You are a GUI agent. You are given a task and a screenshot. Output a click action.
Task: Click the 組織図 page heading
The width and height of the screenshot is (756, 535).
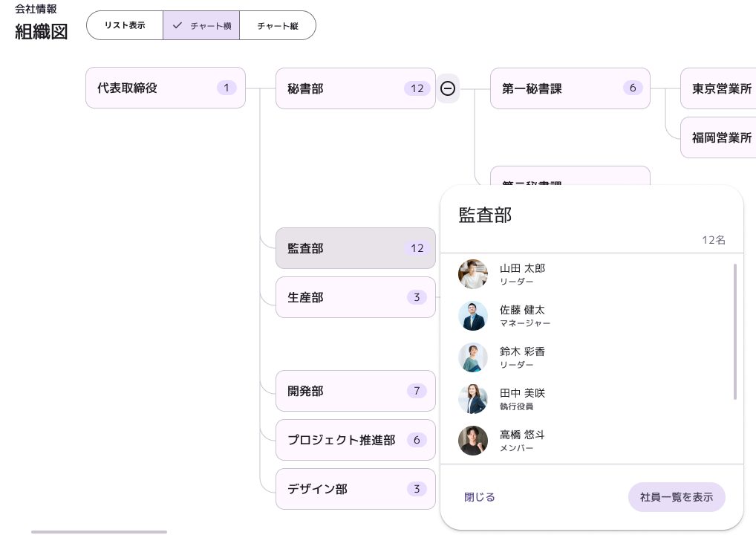[x=42, y=32]
